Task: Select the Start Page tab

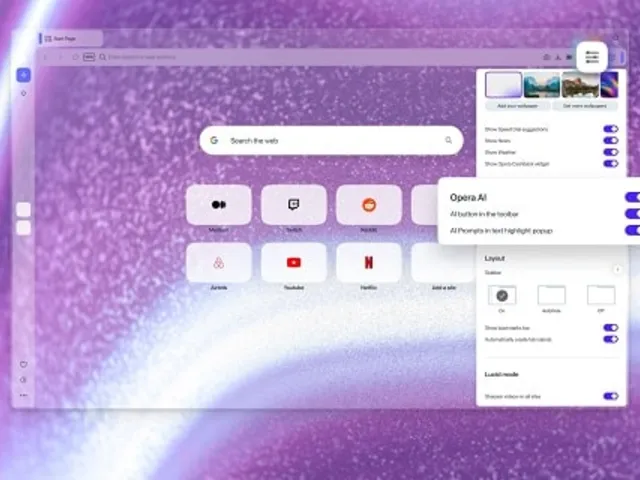Action: (x=72, y=38)
